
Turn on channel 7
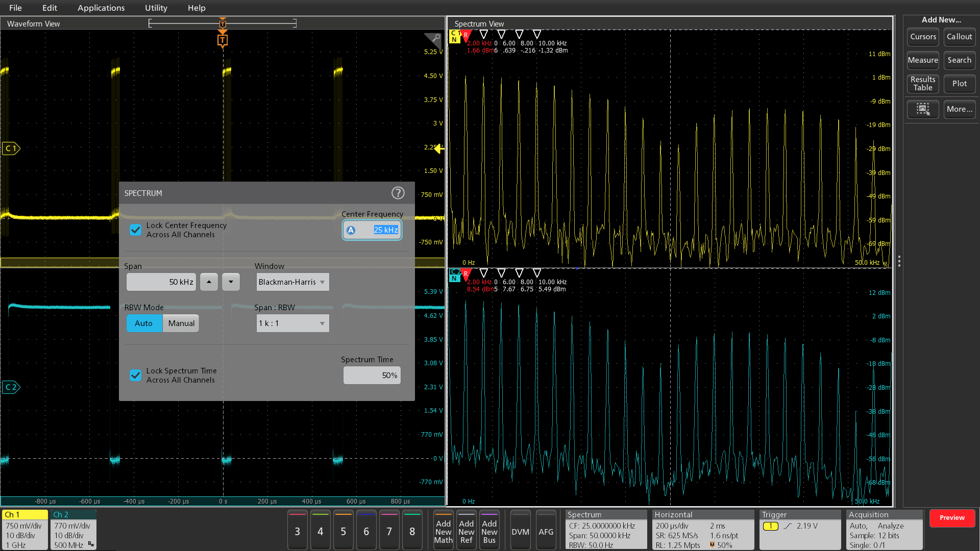(x=389, y=530)
